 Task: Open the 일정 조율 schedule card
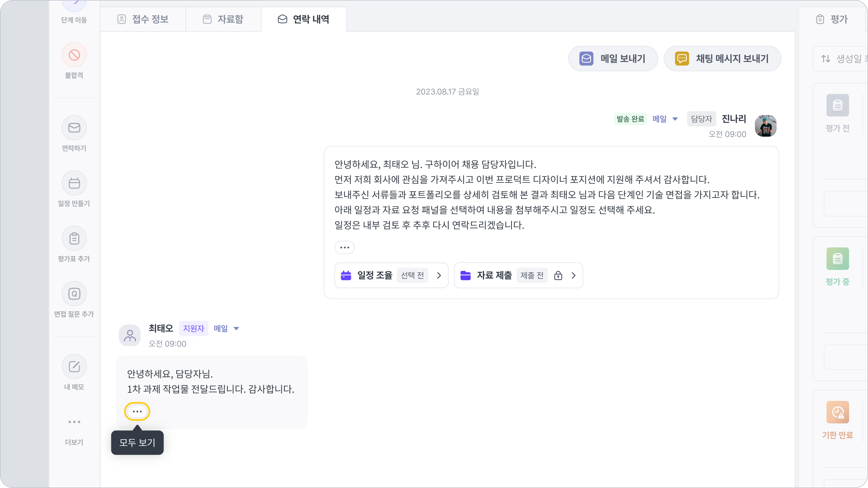[x=391, y=275]
